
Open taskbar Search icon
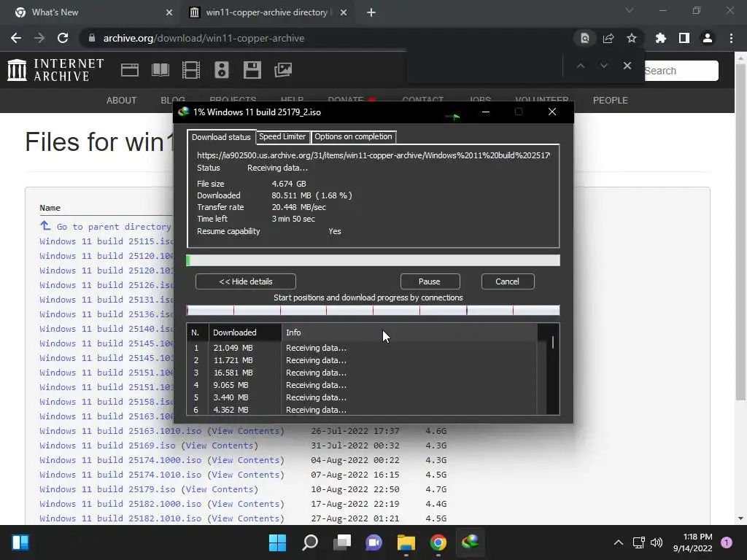(309, 542)
